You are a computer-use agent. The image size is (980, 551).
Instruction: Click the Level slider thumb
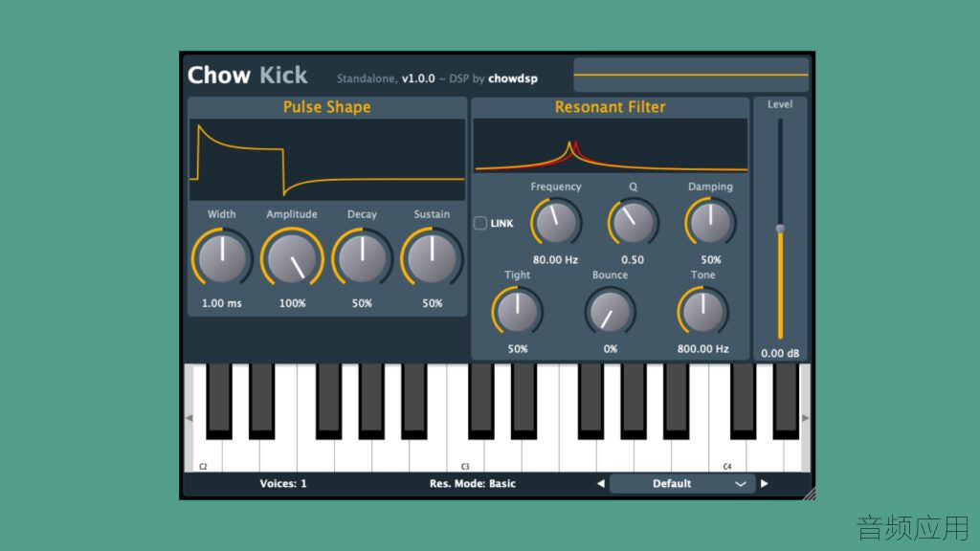point(780,229)
